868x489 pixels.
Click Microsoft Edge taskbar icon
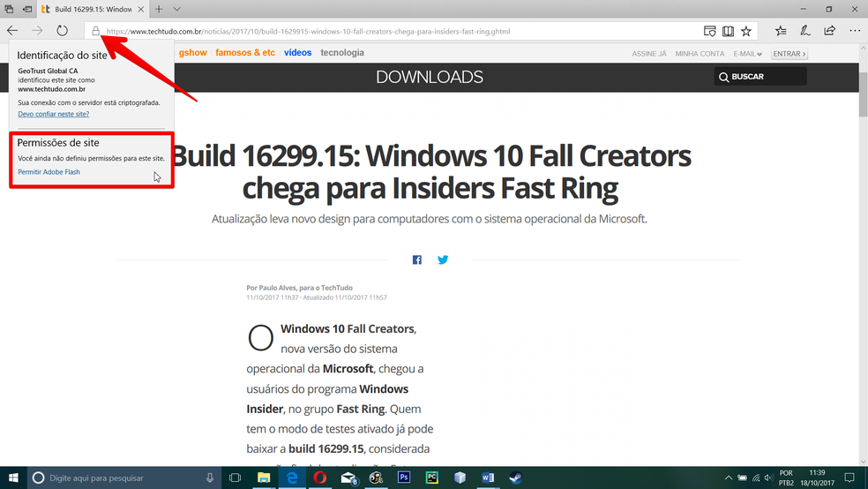tap(292, 478)
